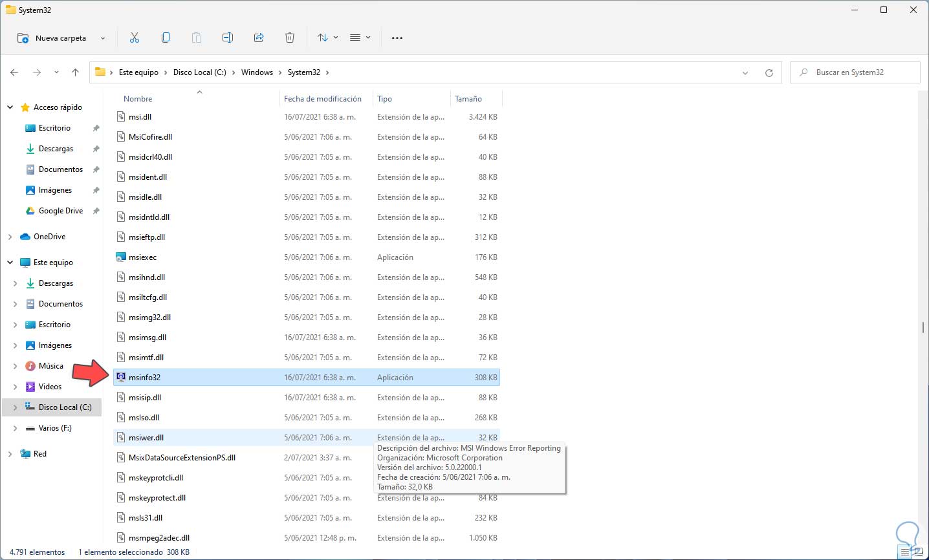The width and height of the screenshot is (929, 560).
Task: Click the Cut scissors icon in toolbar
Action: pyautogui.click(x=135, y=38)
